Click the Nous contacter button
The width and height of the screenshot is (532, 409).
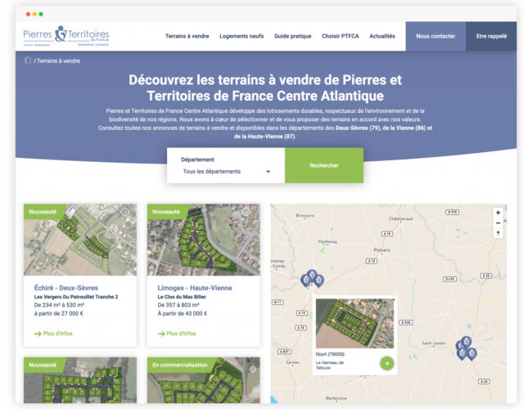[x=435, y=36]
